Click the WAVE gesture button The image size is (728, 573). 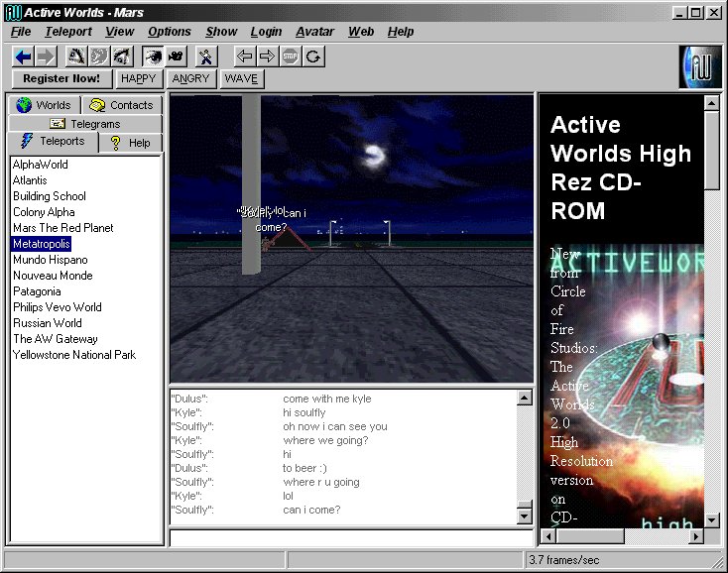pyautogui.click(x=241, y=78)
